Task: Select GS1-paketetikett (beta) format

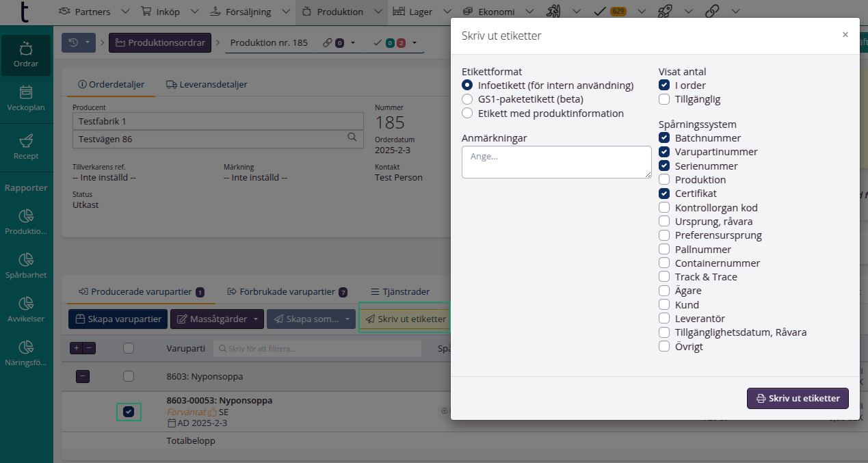Action: click(x=467, y=99)
